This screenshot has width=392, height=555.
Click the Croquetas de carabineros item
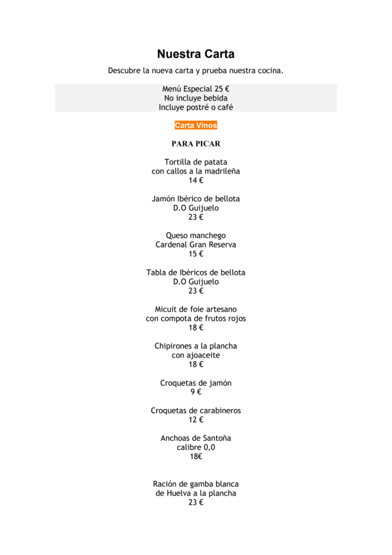point(195,410)
